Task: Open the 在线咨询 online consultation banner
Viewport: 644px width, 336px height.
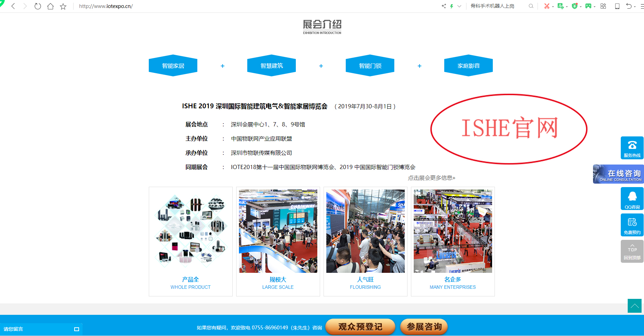Action: tap(618, 174)
